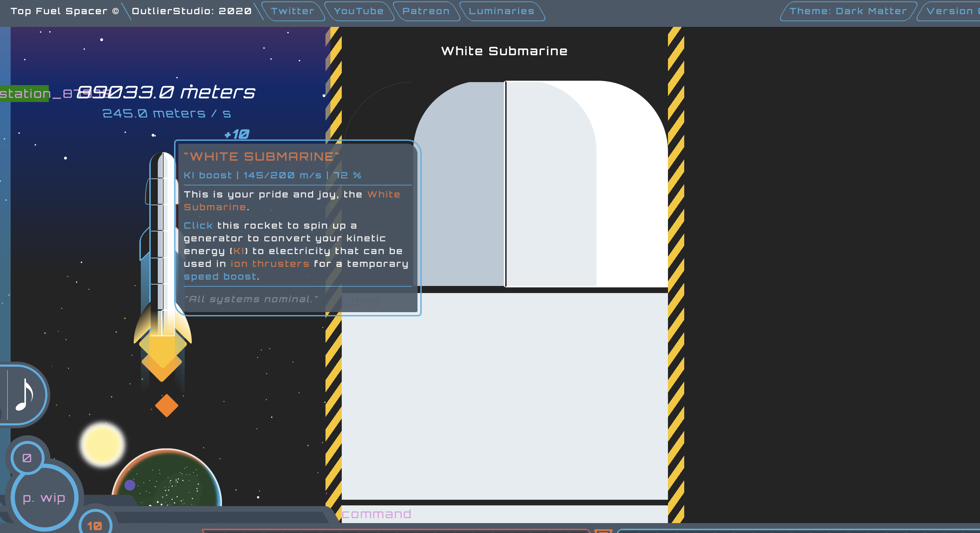The height and width of the screenshot is (533, 980).
Task: Click the KI boost 145/200 m/s stats line
Action: pyautogui.click(x=272, y=176)
